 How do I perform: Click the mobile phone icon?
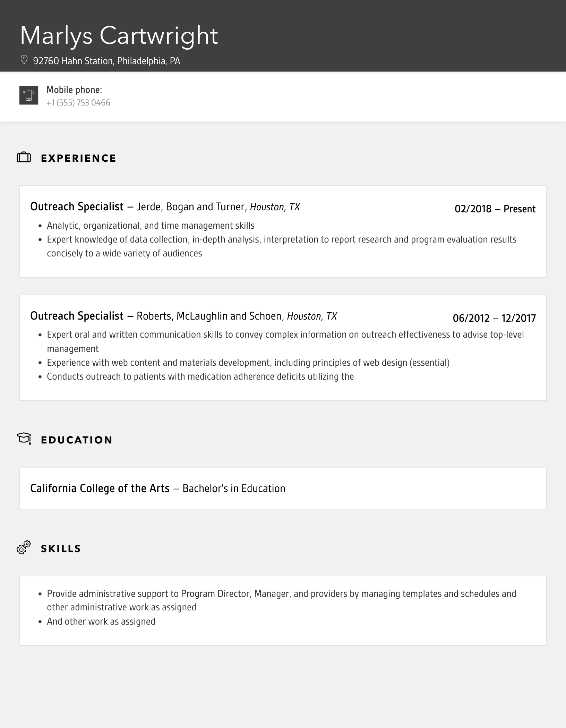pyautogui.click(x=29, y=95)
